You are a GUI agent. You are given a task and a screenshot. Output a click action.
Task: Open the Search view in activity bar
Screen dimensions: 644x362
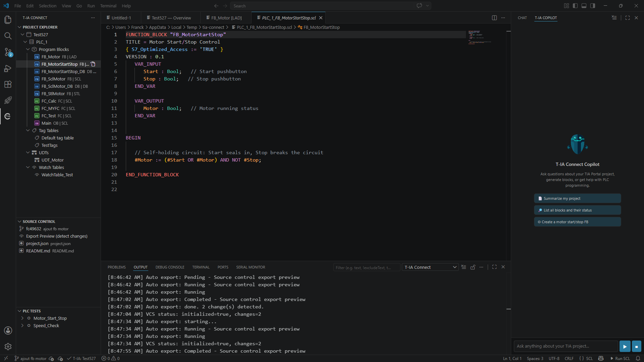(8, 36)
